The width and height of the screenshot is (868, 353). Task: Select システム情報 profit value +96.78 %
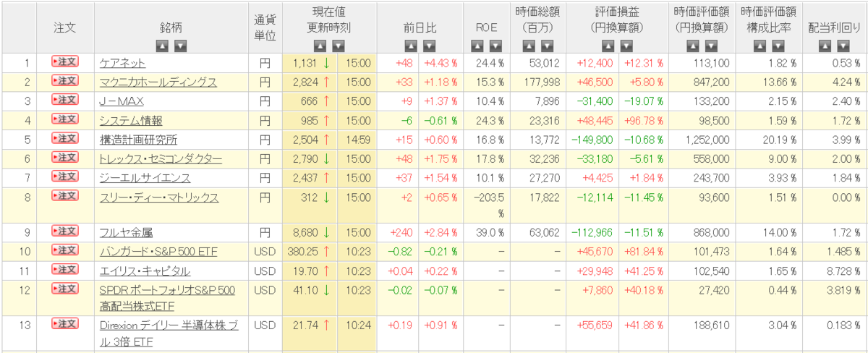[x=644, y=121]
